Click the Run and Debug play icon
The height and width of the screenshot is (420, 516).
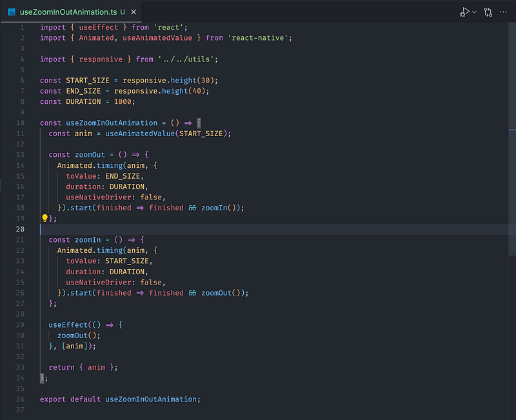coord(464,12)
